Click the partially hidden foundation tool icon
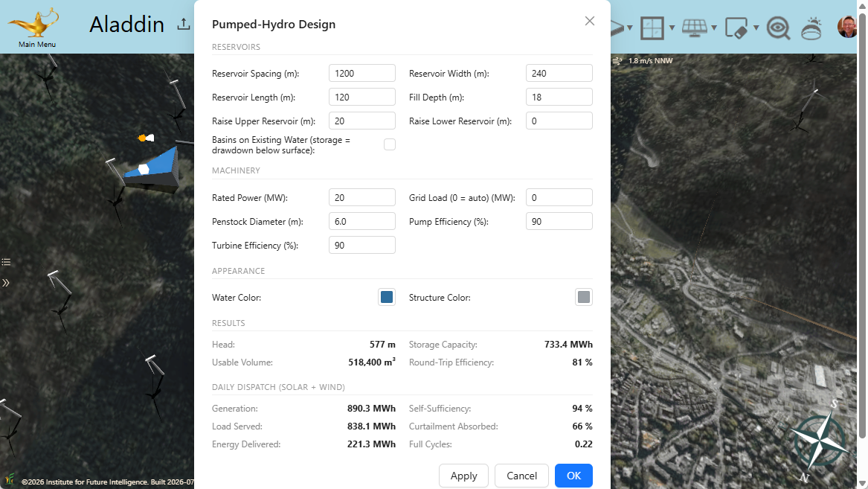The height and width of the screenshot is (489, 868). (x=618, y=28)
